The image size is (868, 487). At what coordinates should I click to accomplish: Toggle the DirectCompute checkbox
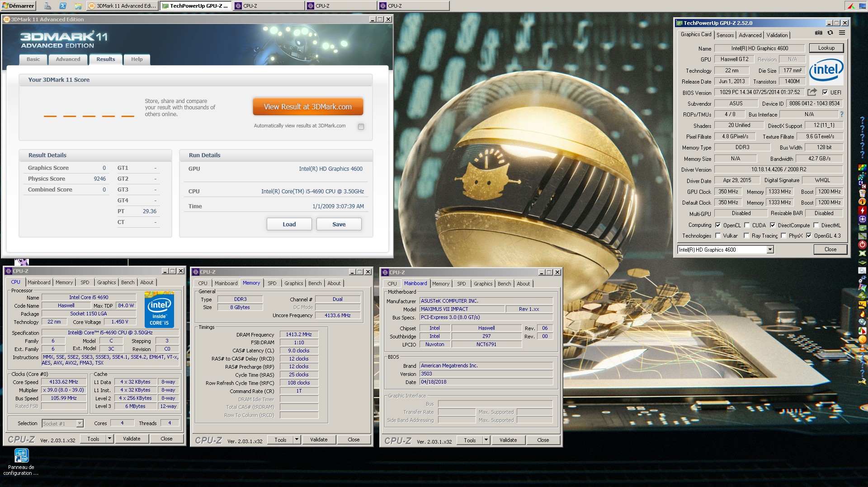click(x=773, y=225)
